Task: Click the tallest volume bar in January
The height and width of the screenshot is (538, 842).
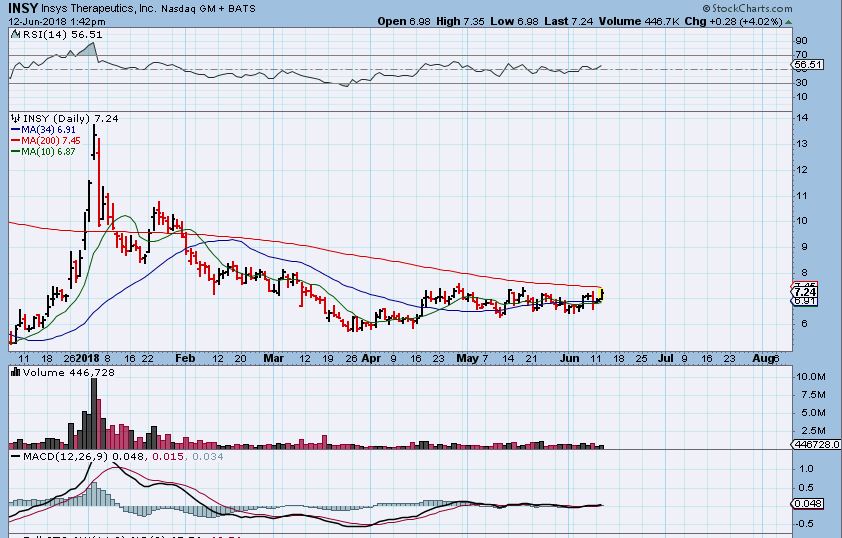Action: pyautogui.click(x=94, y=413)
